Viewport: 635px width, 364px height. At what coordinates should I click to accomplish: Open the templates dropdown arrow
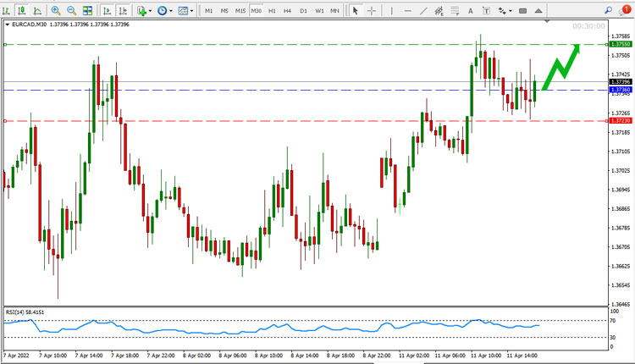(191, 11)
